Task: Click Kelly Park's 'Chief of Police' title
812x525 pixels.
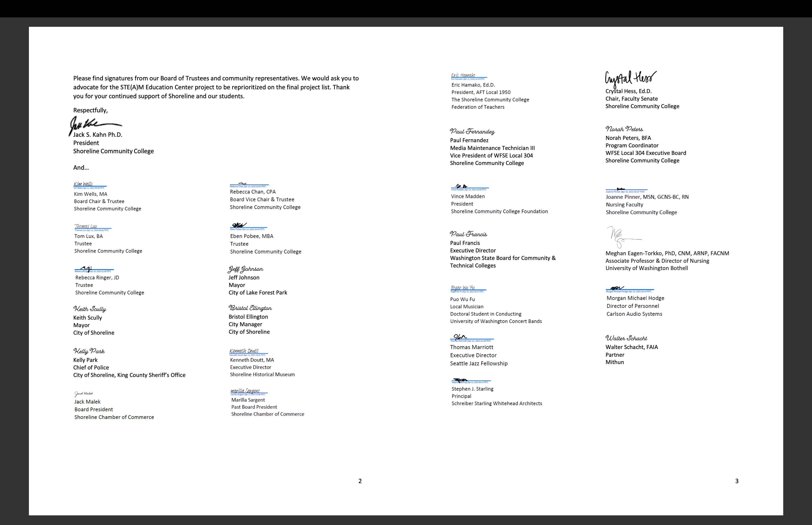Action: coord(91,368)
